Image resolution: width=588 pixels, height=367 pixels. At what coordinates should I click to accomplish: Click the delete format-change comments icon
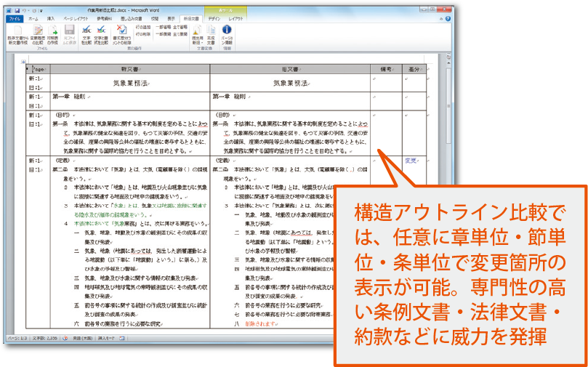pos(121,32)
